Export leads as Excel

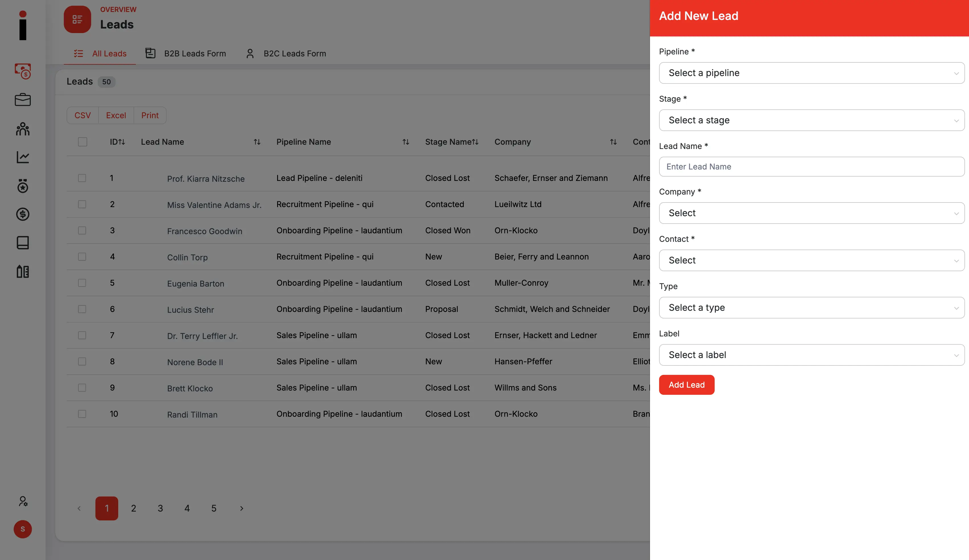click(x=116, y=115)
